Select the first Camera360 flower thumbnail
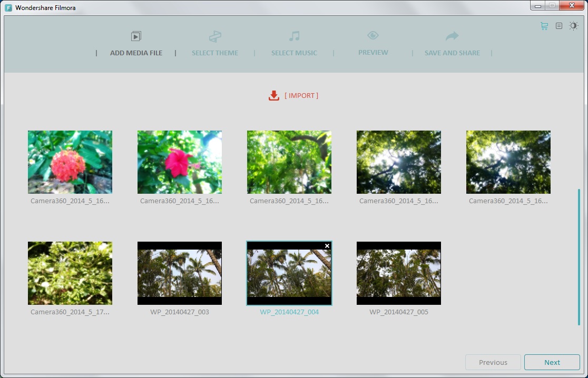Viewport: 588px width, 378px height. pyautogui.click(x=70, y=162)
